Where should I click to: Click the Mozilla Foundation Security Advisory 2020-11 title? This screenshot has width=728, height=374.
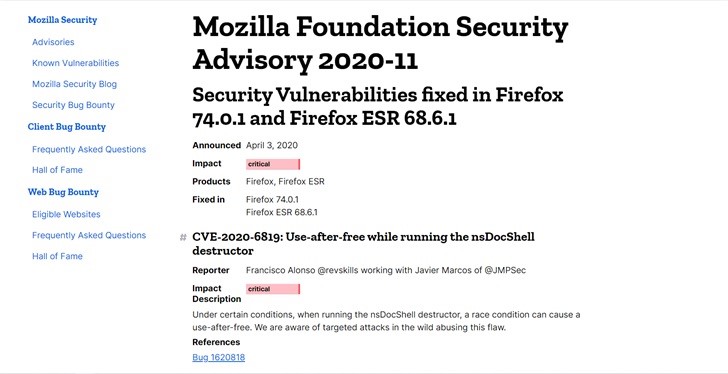point(380,44)
